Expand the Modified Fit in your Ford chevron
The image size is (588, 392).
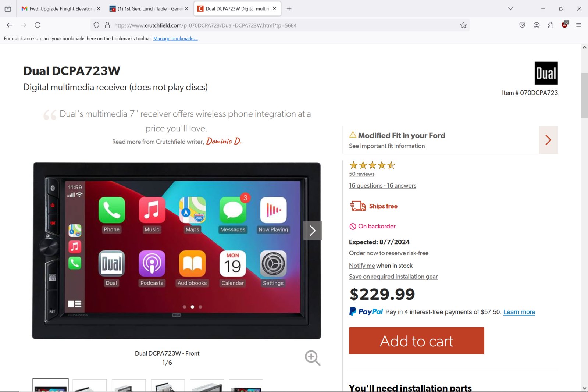(x=548, y=140)
